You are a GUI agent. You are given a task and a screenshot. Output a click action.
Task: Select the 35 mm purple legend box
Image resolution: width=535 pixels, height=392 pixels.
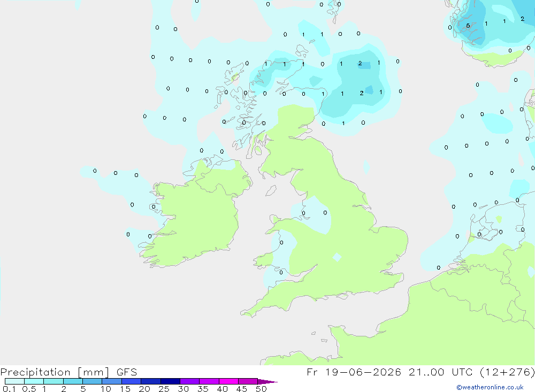click(x=209, y=381)
